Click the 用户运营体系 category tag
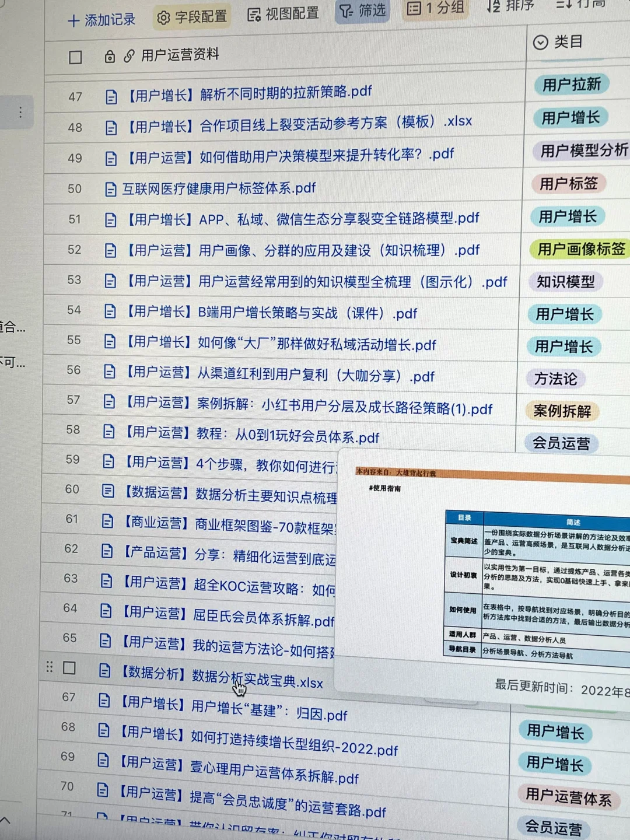 pos(568,796)
